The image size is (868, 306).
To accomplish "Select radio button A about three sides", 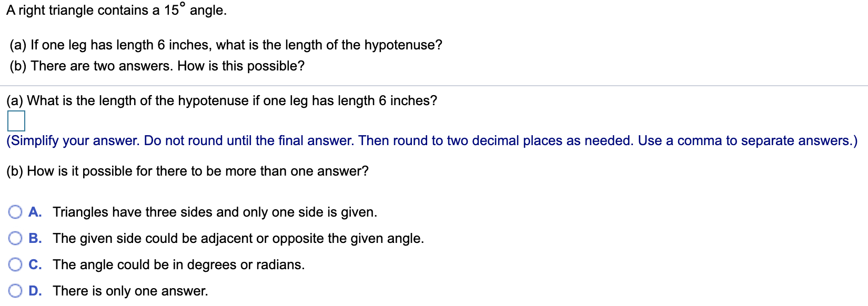I will [x=15, y=212].
